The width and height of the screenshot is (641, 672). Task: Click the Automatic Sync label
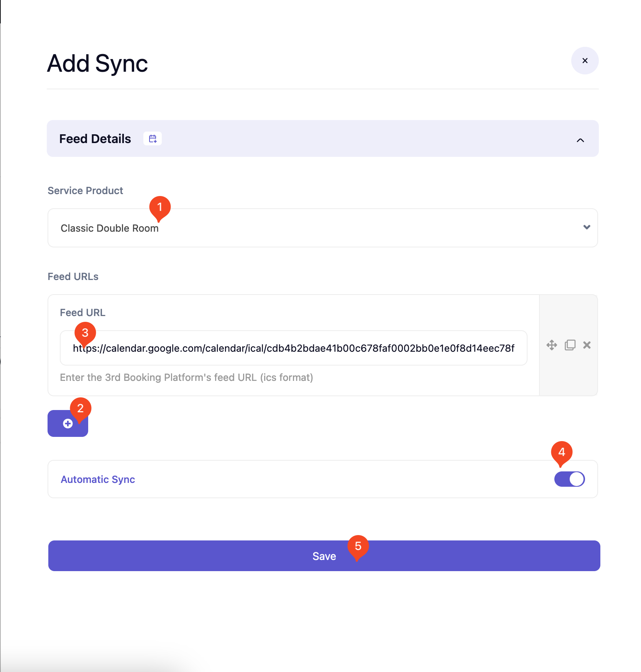pos(98,479)
